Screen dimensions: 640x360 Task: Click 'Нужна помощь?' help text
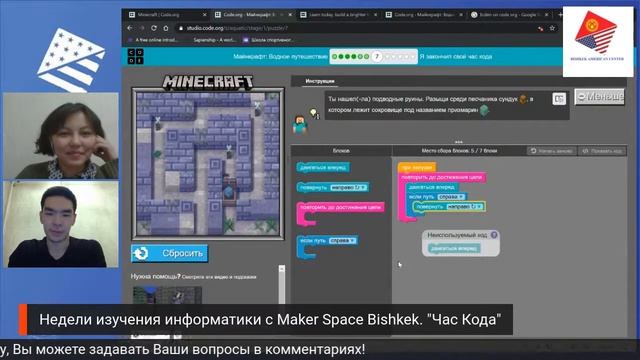156,276
